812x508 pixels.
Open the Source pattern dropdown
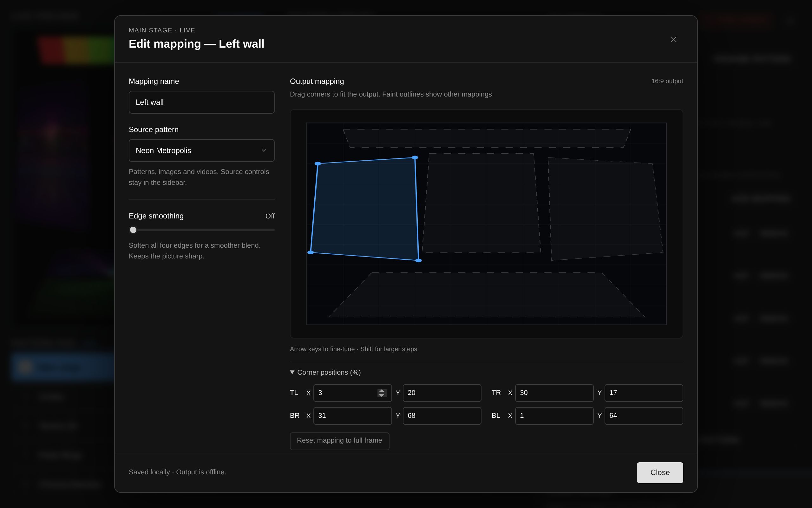(202, 150)
